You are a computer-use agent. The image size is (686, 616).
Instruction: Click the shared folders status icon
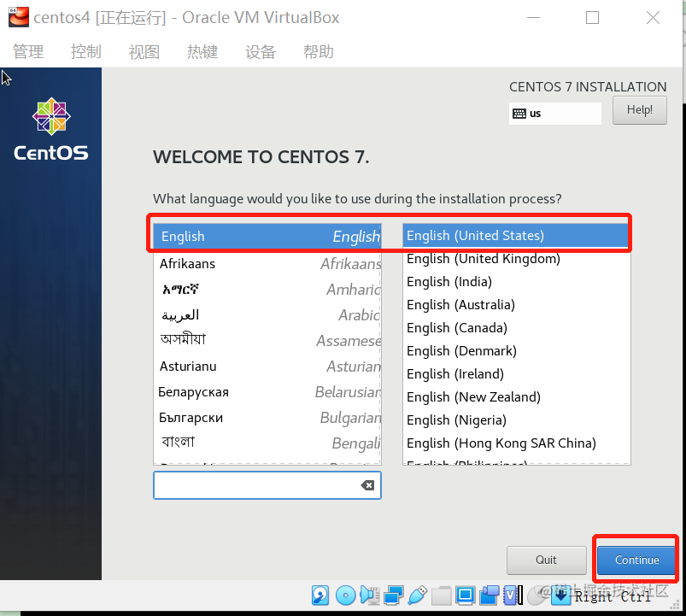pyautogui.click(x=442, y=595)
